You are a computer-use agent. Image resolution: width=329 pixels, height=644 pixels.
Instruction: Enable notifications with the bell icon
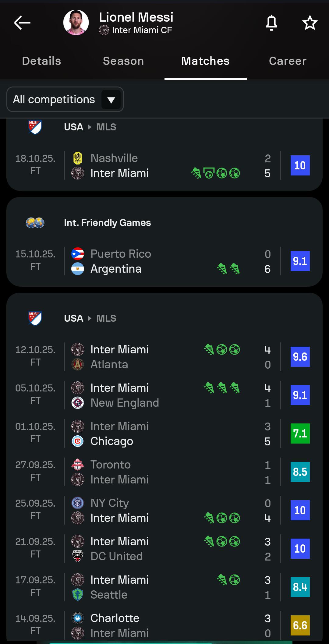tap(271, 23)
